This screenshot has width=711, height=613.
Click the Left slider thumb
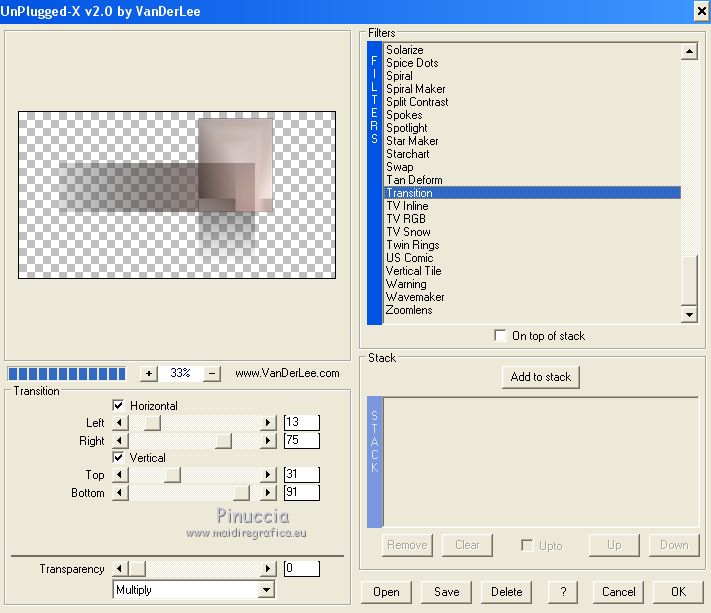[152, 423]
